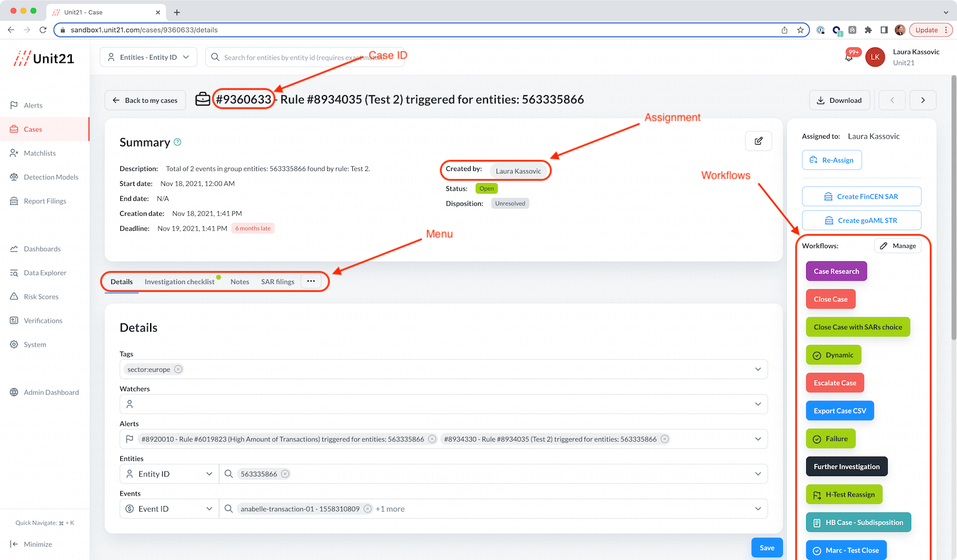957x560 pixels.
Task: Click browser reload icon
Action: [x=43, y=30]
